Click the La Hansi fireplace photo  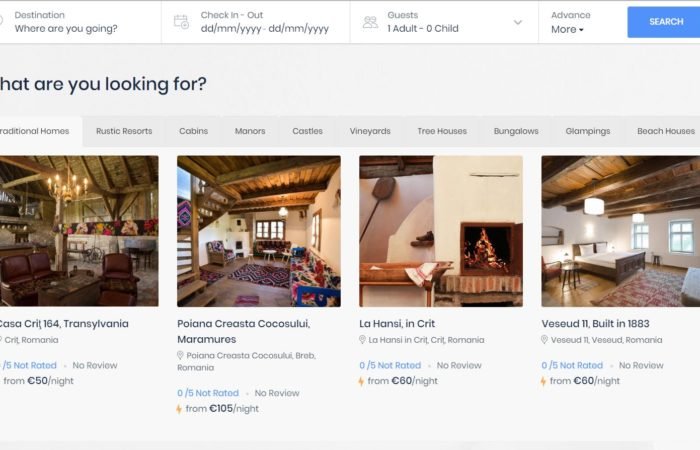[x=440, y=231]
